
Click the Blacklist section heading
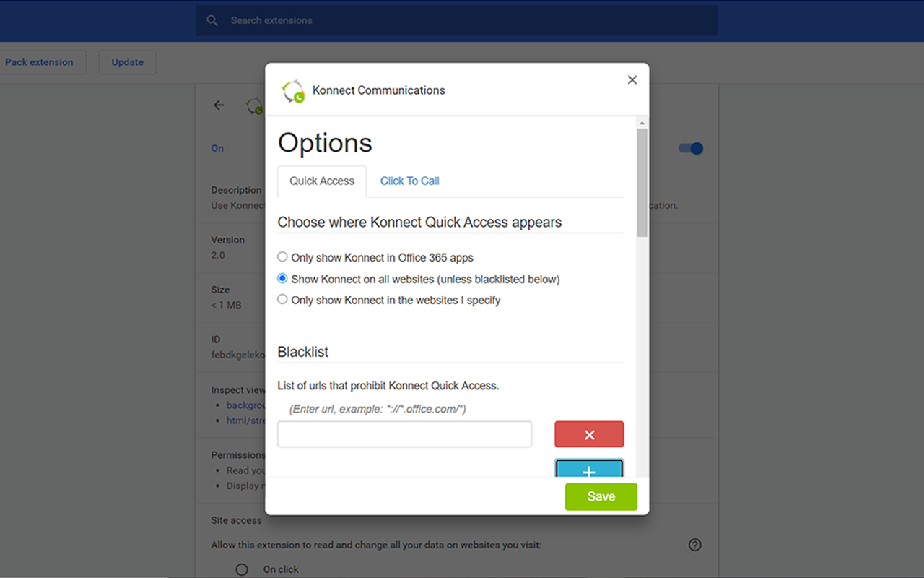coord(302,352)
